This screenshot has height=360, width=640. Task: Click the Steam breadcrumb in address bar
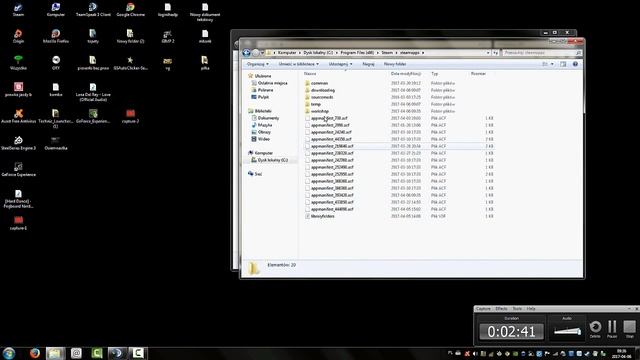[387, 53]
